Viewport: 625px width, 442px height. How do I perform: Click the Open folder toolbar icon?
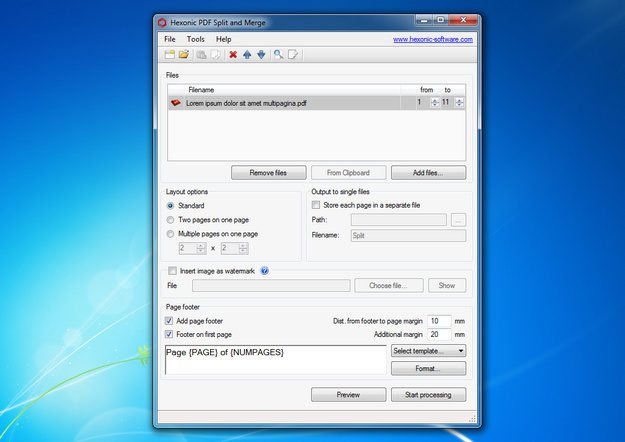[x=184, y=55]
